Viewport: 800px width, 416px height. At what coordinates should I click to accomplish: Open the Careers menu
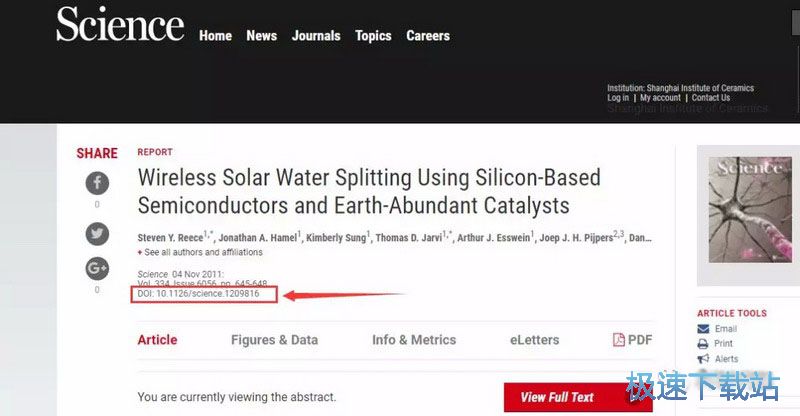(x=428, y=36)
